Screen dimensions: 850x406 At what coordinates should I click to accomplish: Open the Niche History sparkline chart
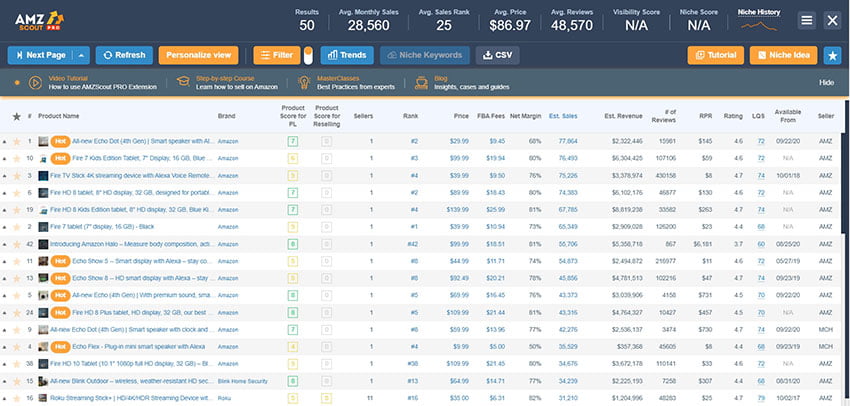(x=759, y=25)
